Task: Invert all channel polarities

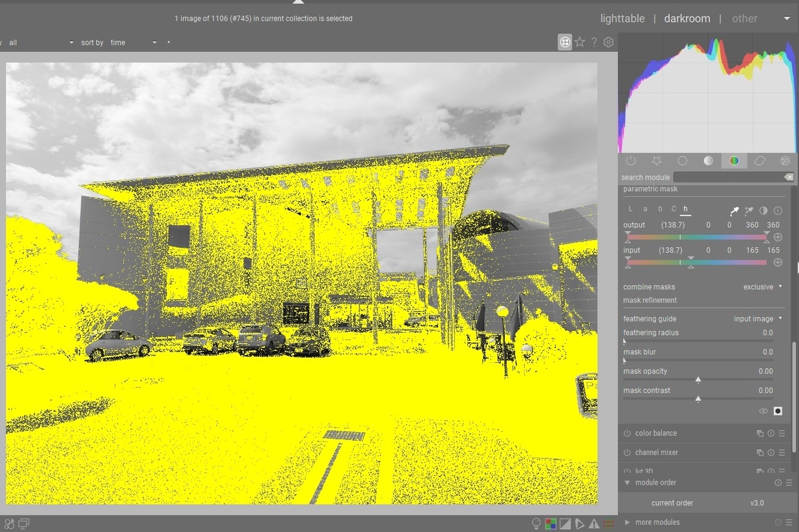Action: pyautogui.click(x=764, y=210)
